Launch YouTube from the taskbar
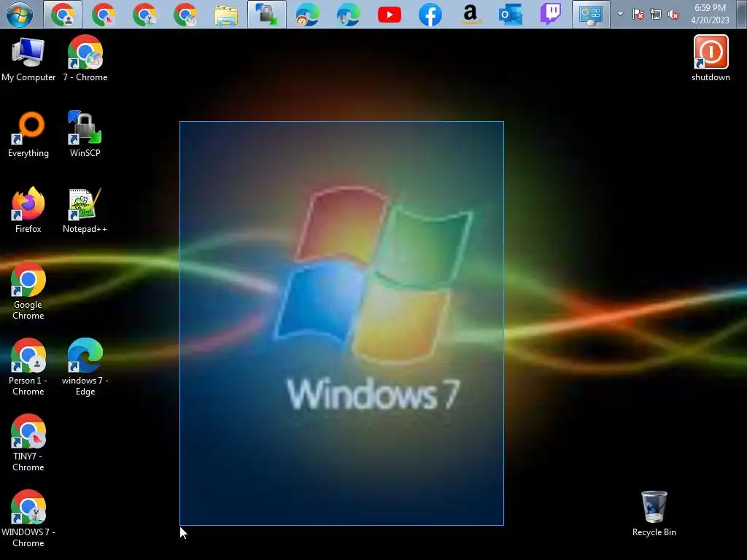747x560 pixels. 390,15
